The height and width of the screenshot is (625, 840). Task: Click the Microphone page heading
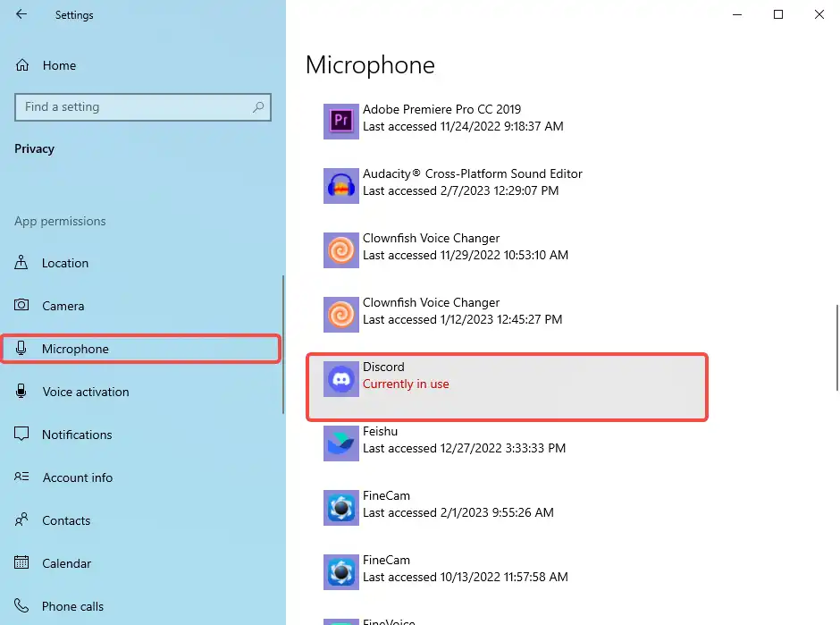click(370, 65)
